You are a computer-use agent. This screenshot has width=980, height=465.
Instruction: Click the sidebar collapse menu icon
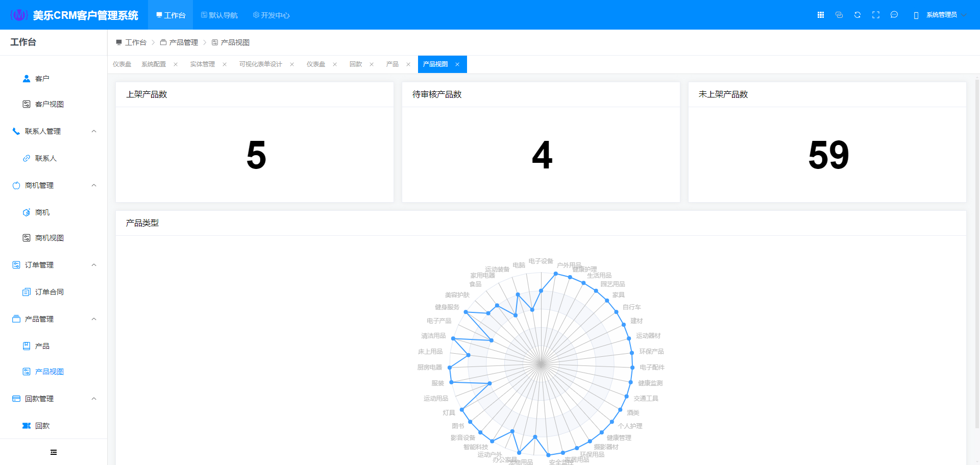54,452
